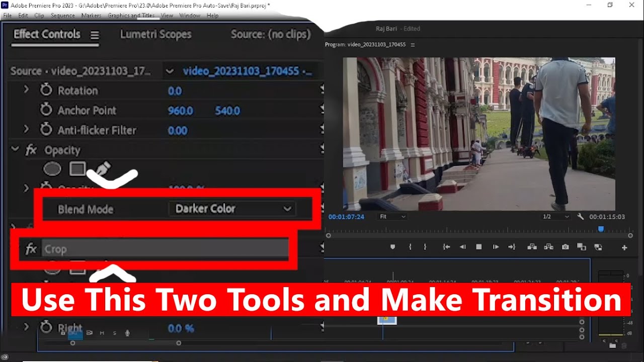Go to Out point
This screenshot has width=644, height=362.
[x=512, y=247]
